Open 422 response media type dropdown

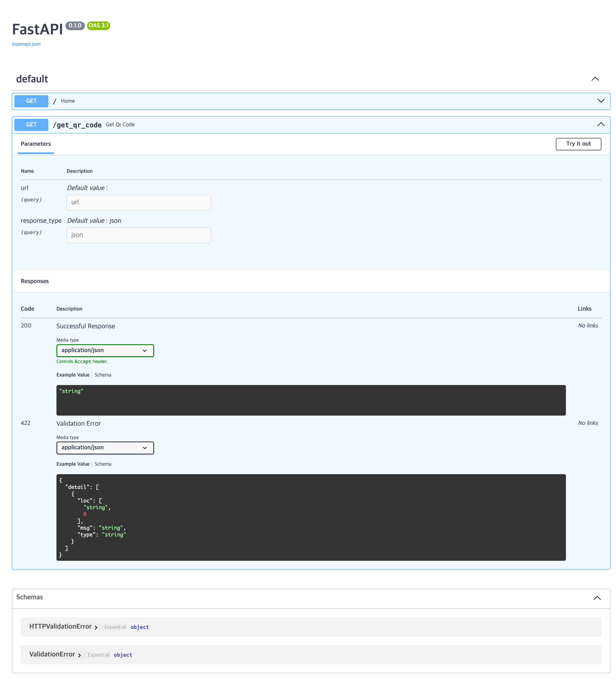point(105,447)
